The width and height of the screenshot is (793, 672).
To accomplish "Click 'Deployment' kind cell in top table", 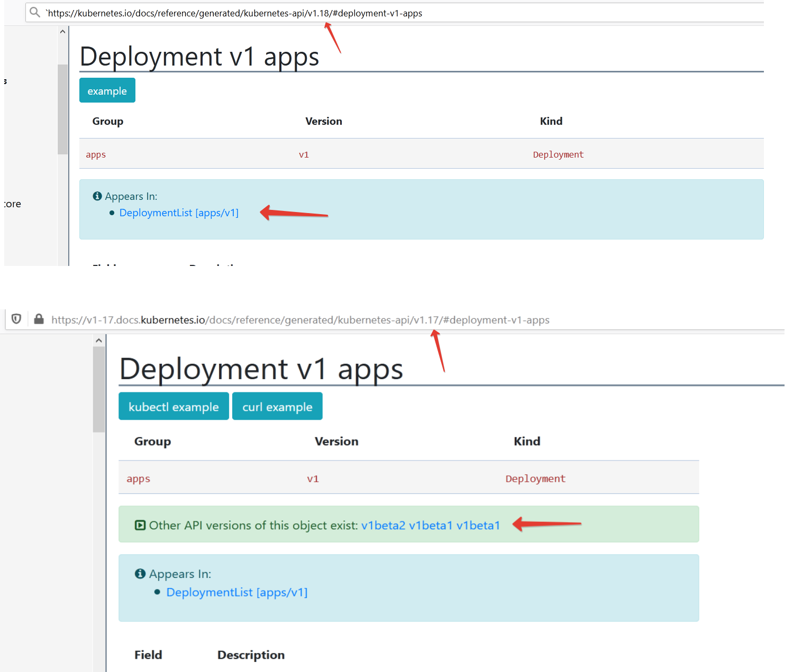I will click(558, 154).
